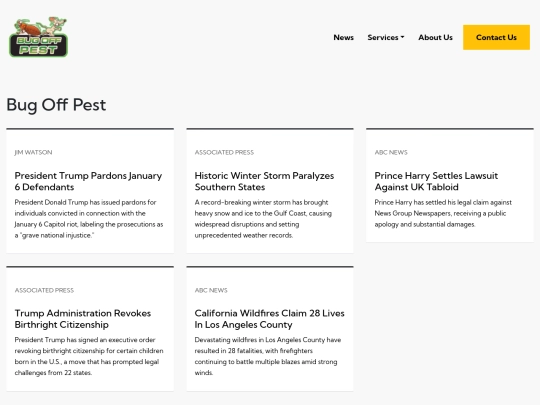Click summary text about January 6 pardons
540x405 pixels.
click(89, 219)
